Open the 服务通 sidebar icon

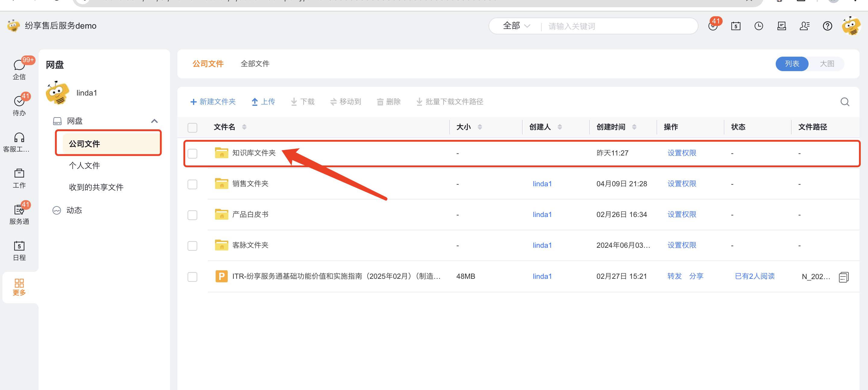pos(19,210)
